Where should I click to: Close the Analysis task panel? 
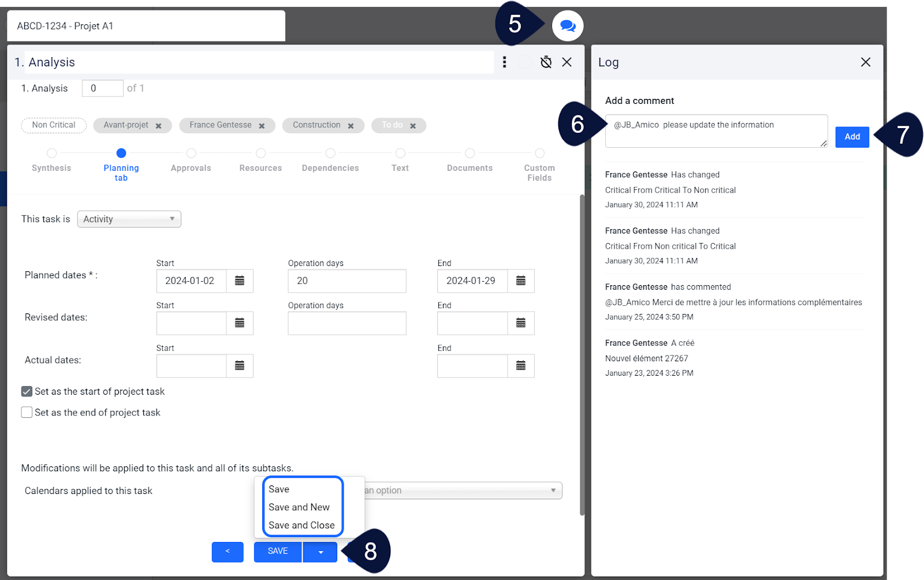(567, 62)
